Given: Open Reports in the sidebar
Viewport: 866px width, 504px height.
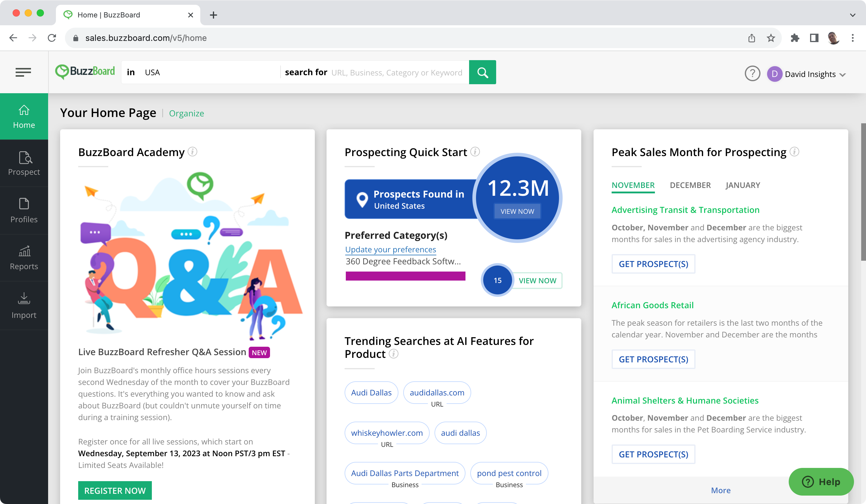Looking at the screenshot, I should coord(24,258).
